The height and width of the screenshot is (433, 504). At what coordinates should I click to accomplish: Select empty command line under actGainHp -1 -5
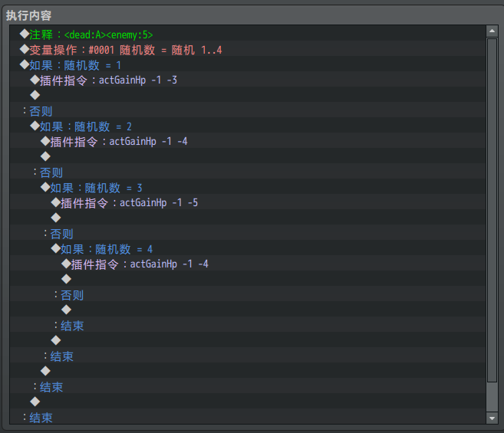pos(248,218)
